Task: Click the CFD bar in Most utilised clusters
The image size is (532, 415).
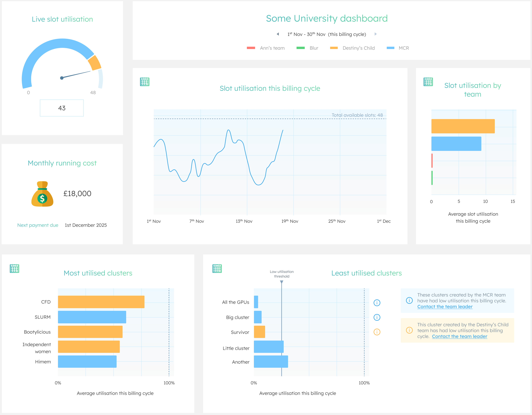Action: coord(101,302)
